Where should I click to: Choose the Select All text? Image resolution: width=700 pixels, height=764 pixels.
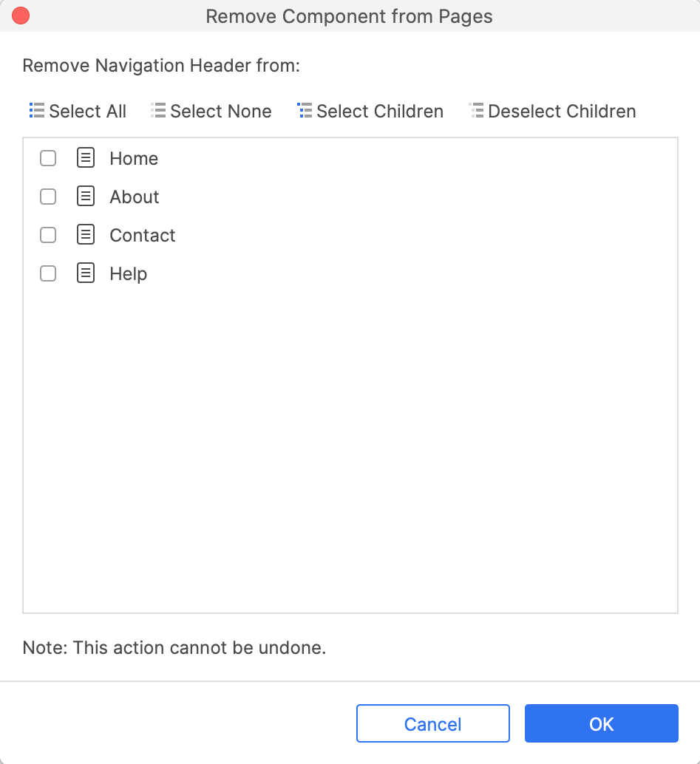pyautogui.click(x=88, y=111)
